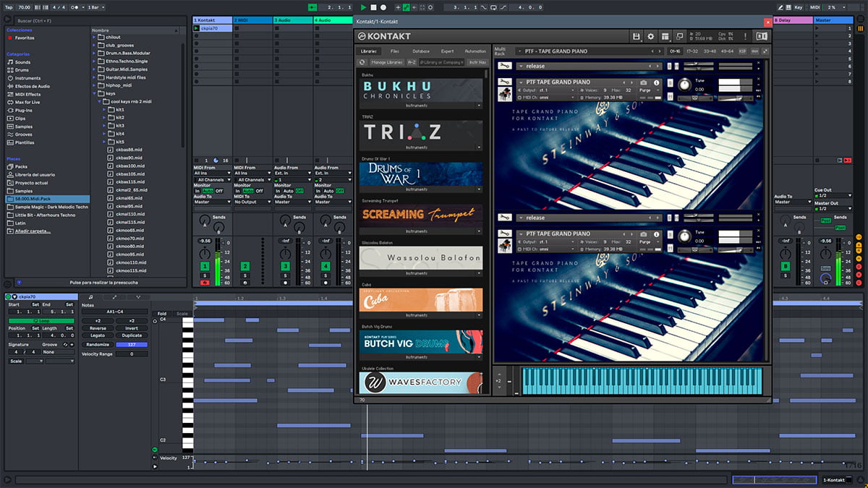Toggle Fold in piano roll
This screenshot has height=488, width=868.
[162, 314]
